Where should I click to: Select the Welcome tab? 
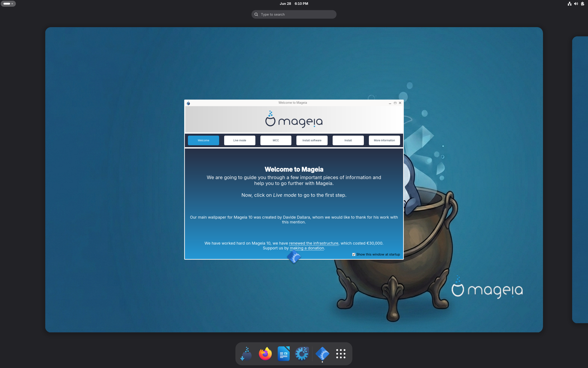(x=203, y=141)
